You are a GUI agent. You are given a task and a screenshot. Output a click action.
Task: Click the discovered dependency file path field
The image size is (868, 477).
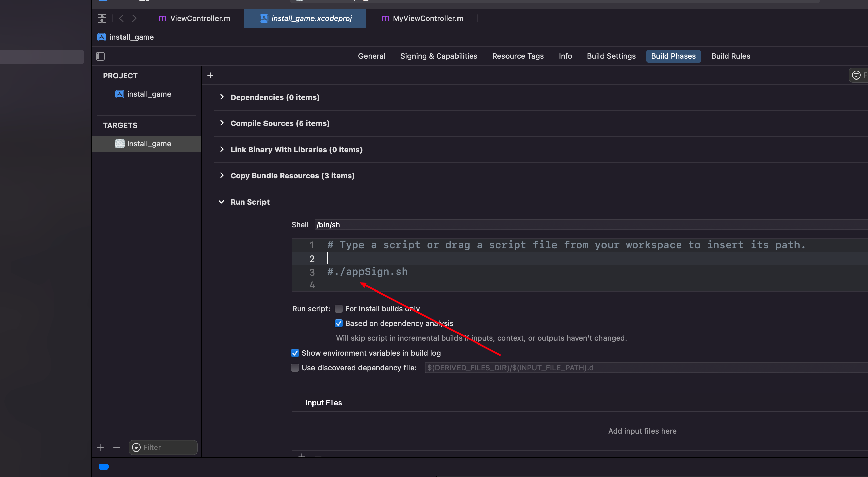[x=646, y=368]
